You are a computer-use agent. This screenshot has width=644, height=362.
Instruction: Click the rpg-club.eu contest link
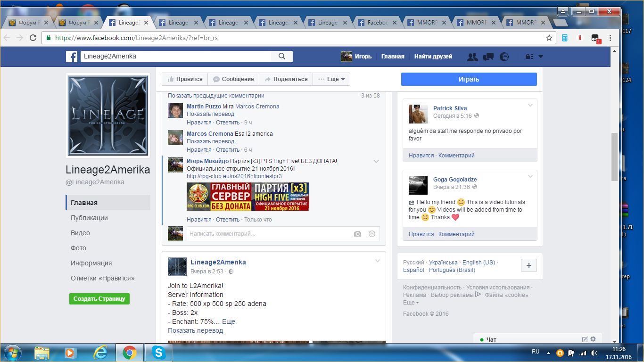pyautogui.click(x=234, y=176)
